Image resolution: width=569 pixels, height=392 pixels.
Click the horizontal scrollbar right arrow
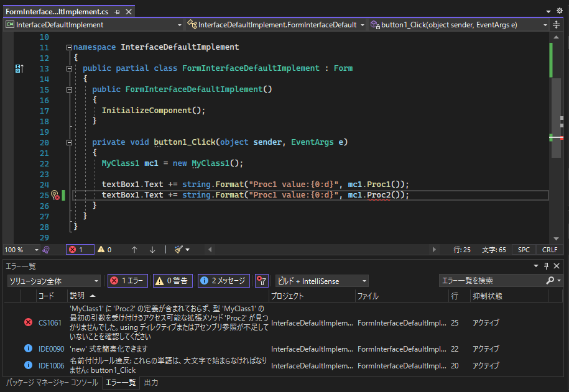tap(434, 250)
